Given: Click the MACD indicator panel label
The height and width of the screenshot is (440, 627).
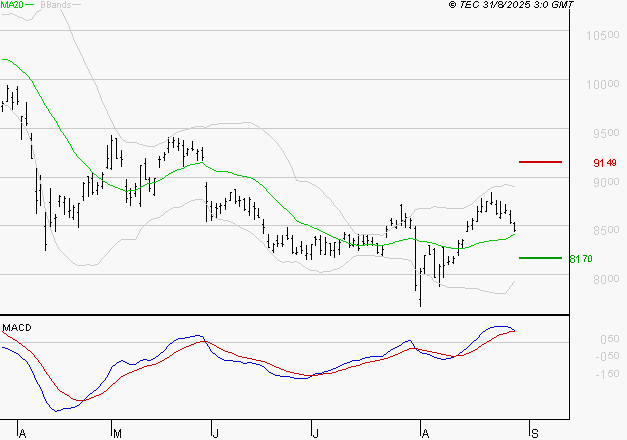Looking at the screenshot, I should click(15, 327).
